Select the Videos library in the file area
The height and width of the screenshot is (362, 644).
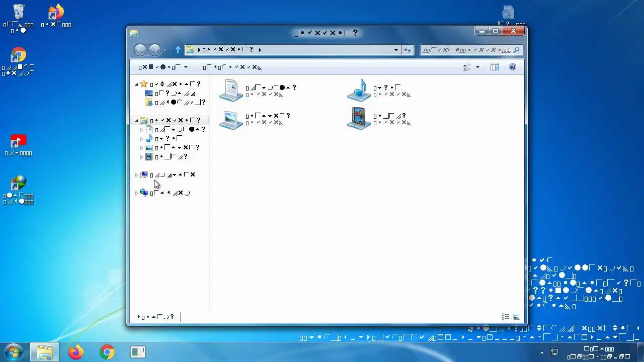(379, 119)
